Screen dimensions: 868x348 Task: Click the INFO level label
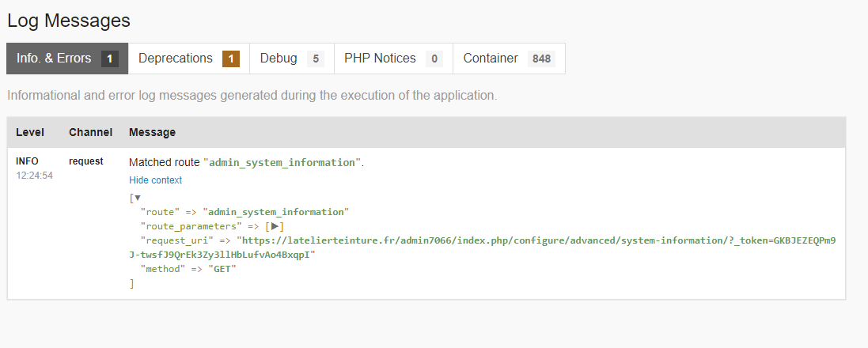coord(27,161)
